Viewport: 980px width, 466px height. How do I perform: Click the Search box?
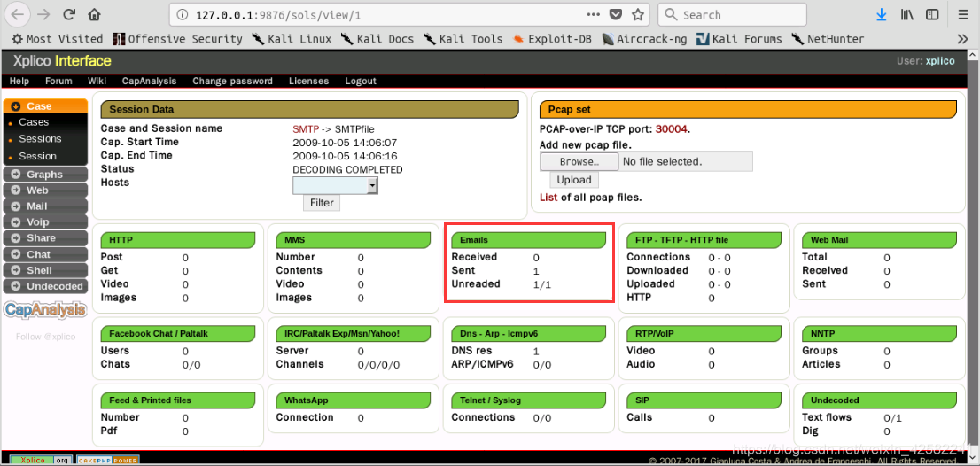[x=732, y=14]
